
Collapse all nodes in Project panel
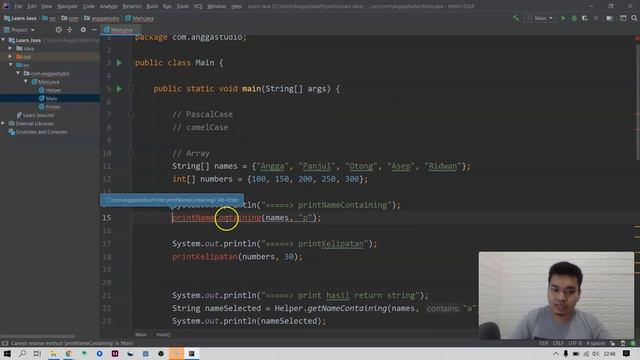coord(69,30)
